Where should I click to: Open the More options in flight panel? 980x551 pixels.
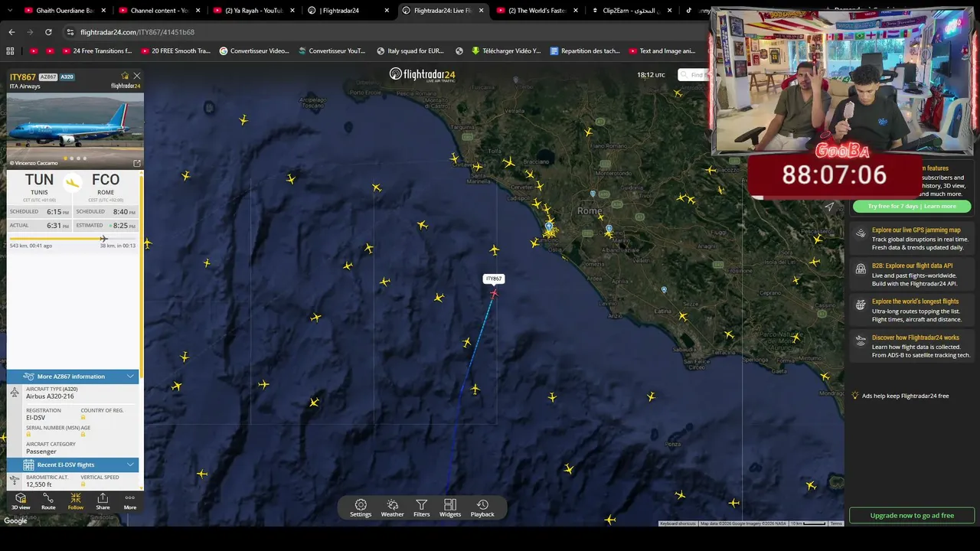(130, 501)
